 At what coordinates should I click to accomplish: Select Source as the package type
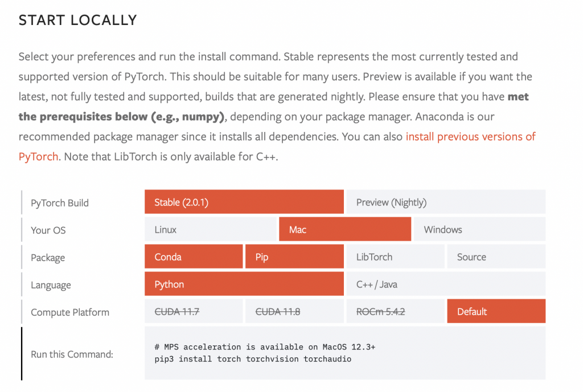(x=496, y=257)
